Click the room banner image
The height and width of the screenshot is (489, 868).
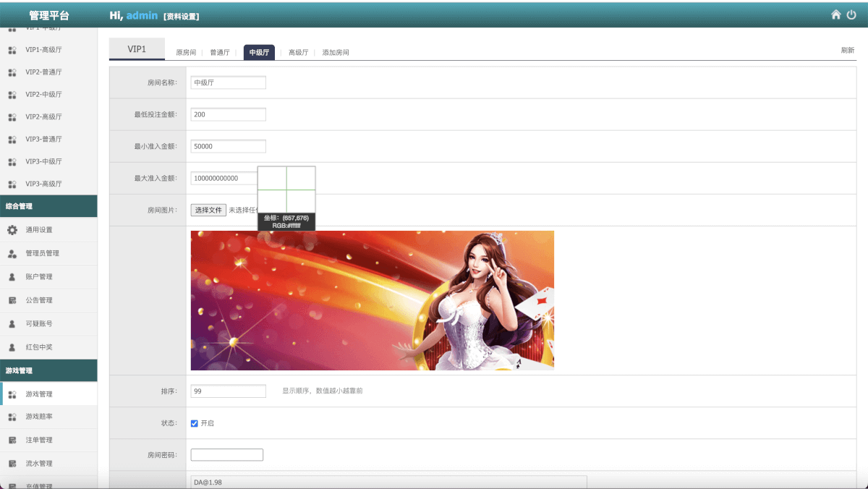tap(373, 300)
